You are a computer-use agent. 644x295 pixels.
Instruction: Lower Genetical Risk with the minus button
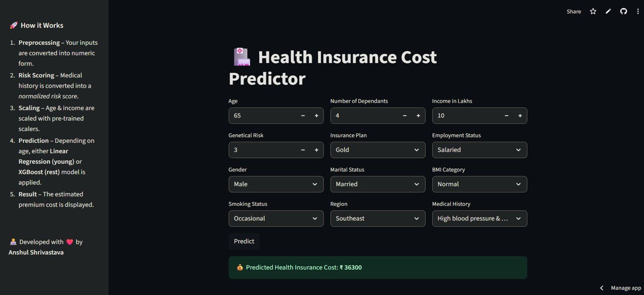(303, 150)
